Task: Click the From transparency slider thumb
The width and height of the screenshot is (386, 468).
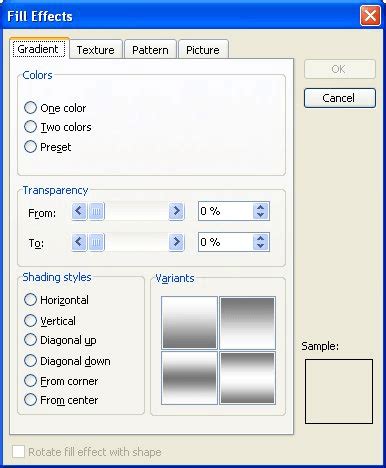Action: (96, 211)
